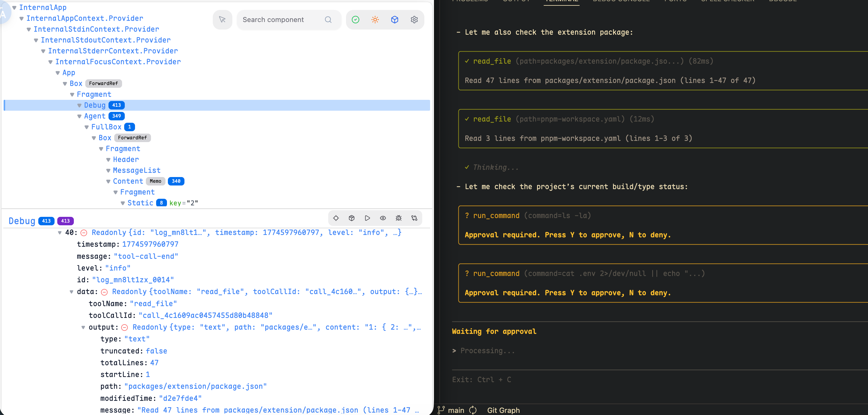Select the Content component in tree
Image resolution: width=868 pixels, height=415 pixels.
(x=128, y=181)
